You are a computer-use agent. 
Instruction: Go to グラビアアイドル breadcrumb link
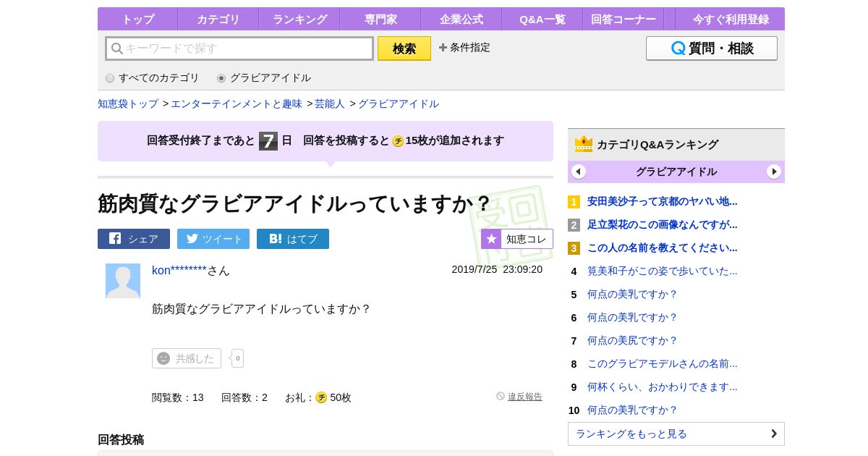[399, 104]
